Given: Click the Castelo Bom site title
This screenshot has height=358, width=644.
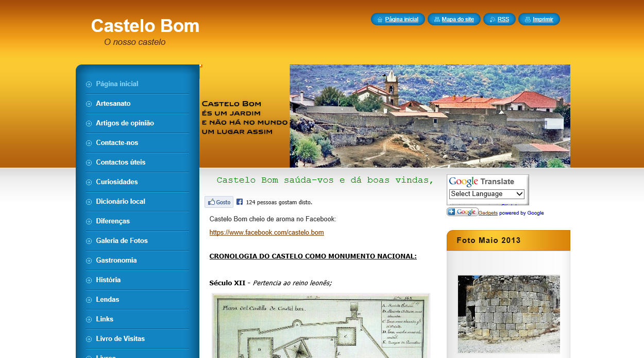Looking at the screenshot, I should point(145,26).
